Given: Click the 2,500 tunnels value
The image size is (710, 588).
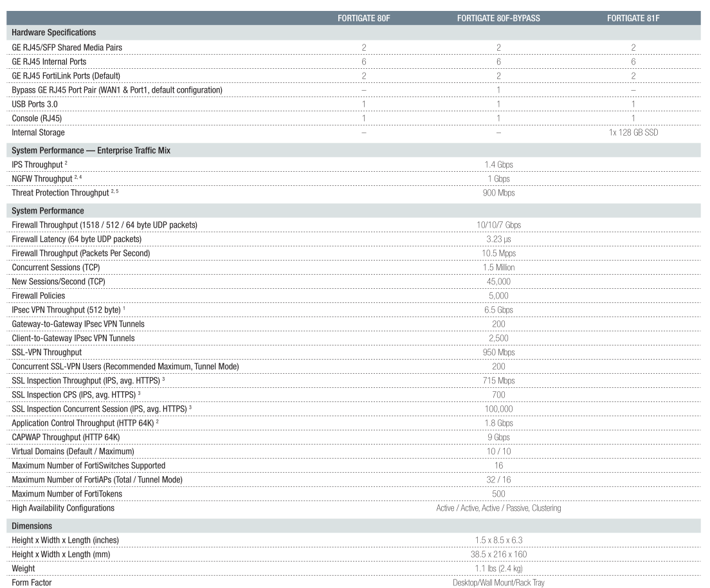Looking at the screenshot, I should click(498, 338).
